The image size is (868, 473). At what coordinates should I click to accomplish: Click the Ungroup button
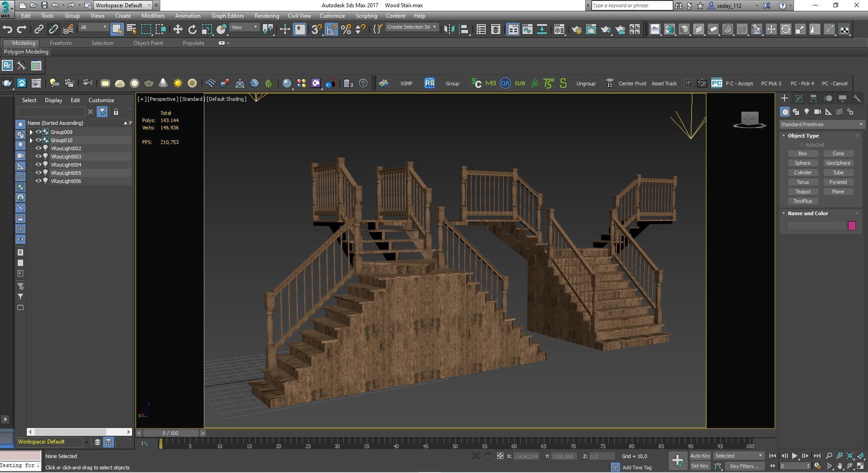coord(586,84)
